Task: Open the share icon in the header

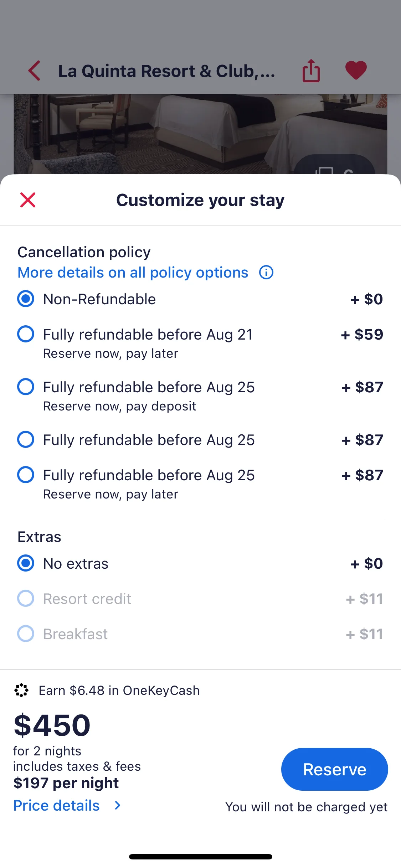Action: (311, 71)
